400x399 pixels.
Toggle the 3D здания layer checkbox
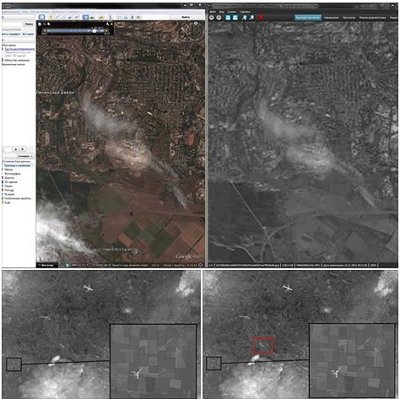tap(3, 182)
